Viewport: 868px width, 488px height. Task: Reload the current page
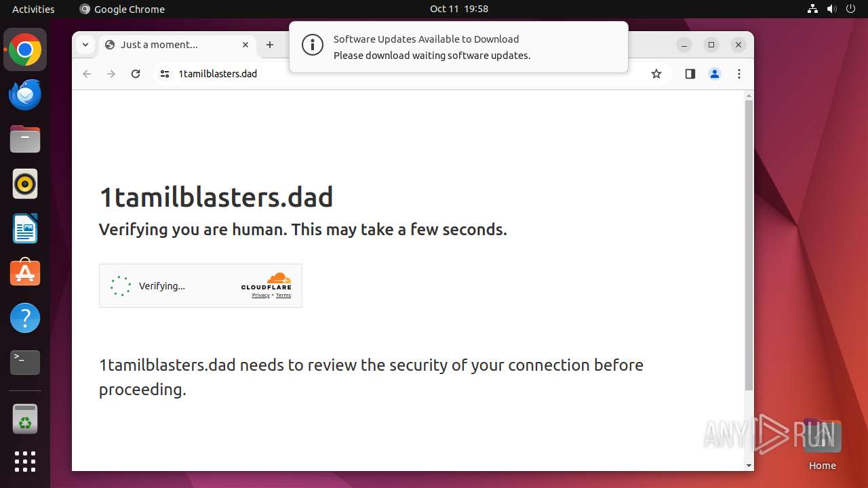(x=136, y=74)
